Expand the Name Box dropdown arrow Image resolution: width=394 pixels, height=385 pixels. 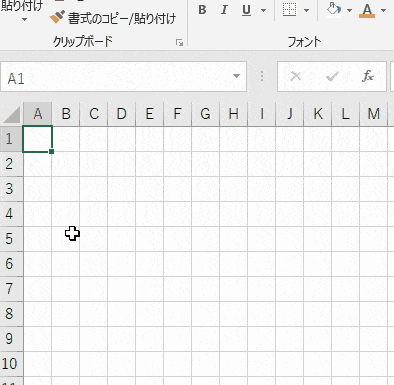click(236, 76)
